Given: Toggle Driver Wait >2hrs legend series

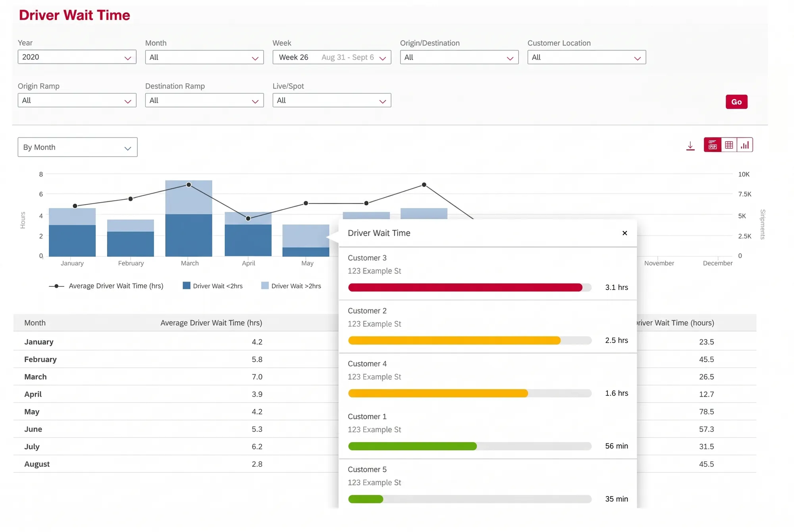Looking at the screenshot, I should (291, 286).
